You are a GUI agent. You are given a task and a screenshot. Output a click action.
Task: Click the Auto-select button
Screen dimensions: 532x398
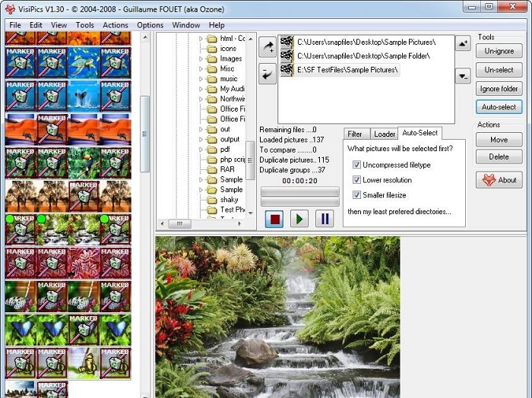(x=499, y=107)
